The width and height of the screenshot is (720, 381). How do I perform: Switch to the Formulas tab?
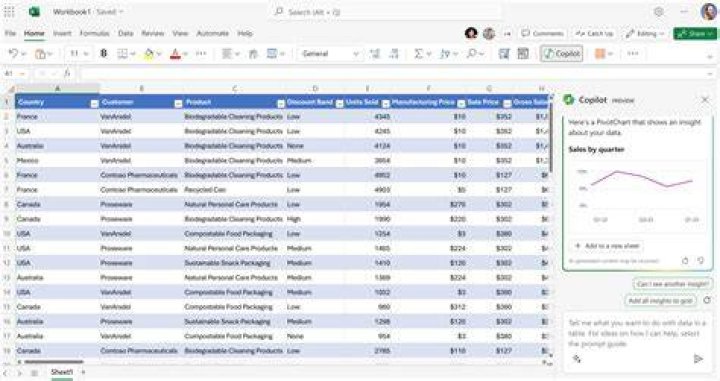95,33
